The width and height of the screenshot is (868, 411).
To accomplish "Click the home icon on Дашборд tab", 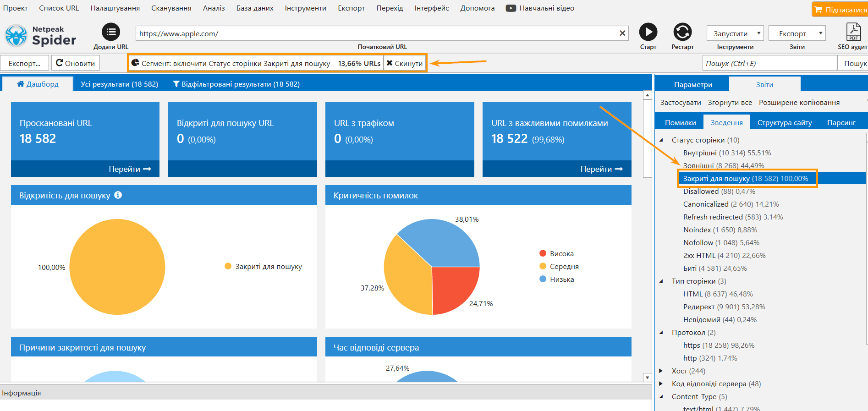I will coord(21,84).
